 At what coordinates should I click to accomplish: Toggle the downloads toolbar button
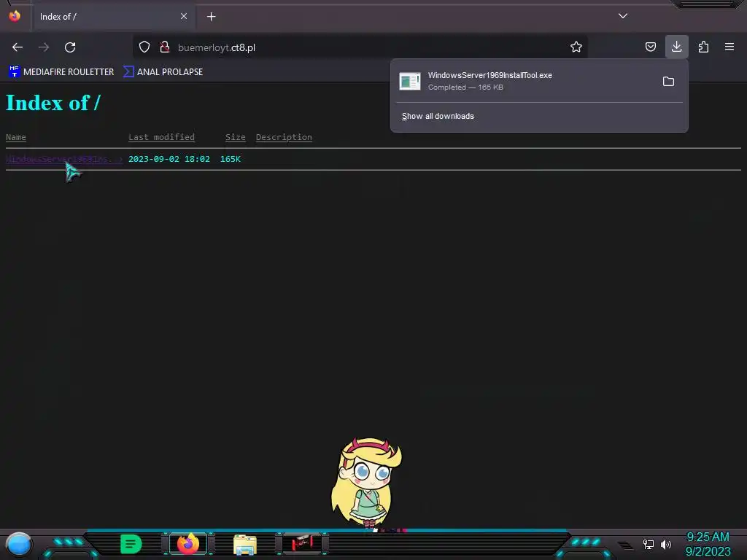click(676, 47)
